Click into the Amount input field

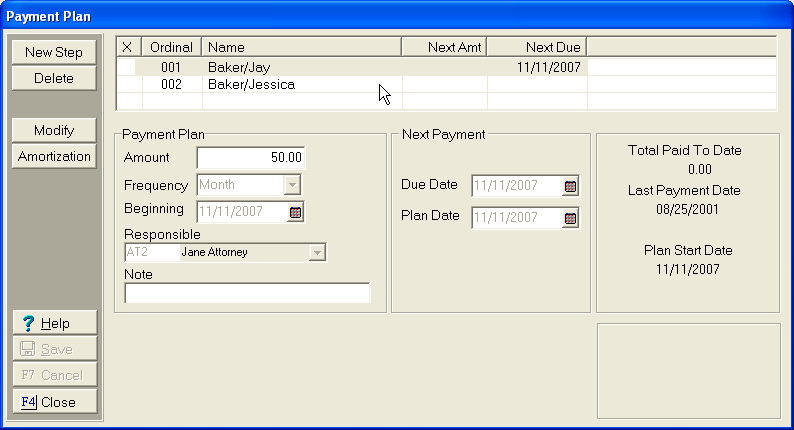point(251,158)
